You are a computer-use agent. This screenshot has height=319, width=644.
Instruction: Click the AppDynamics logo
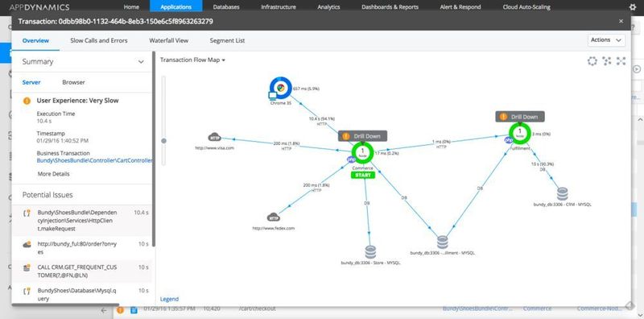pos(39,7)
